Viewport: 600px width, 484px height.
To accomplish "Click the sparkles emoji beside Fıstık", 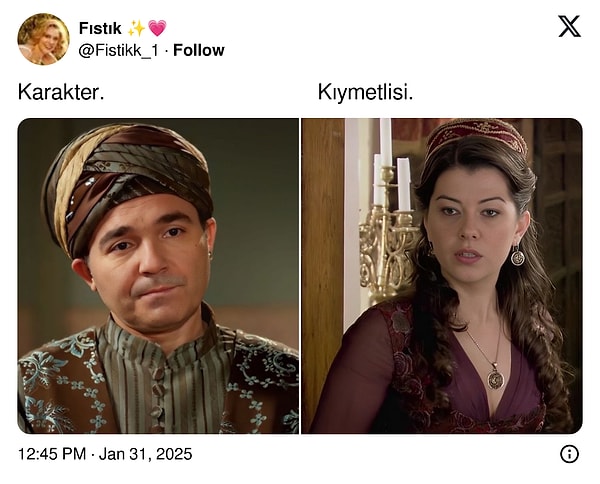I will (x=137, y=28).
